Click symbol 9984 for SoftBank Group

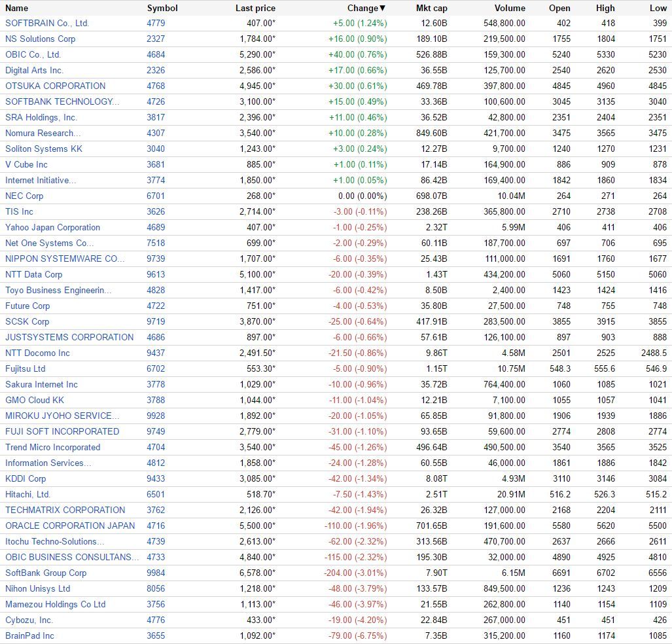tap(156, 573)
